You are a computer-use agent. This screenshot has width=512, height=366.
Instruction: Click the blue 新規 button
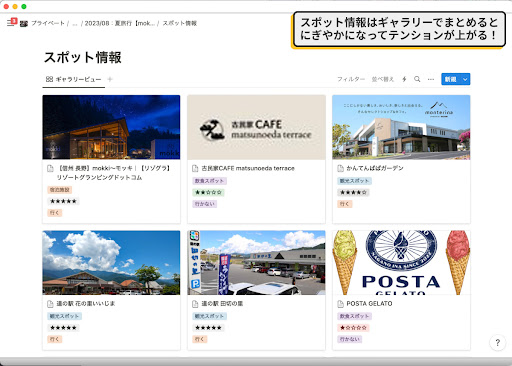click(451, 79)
